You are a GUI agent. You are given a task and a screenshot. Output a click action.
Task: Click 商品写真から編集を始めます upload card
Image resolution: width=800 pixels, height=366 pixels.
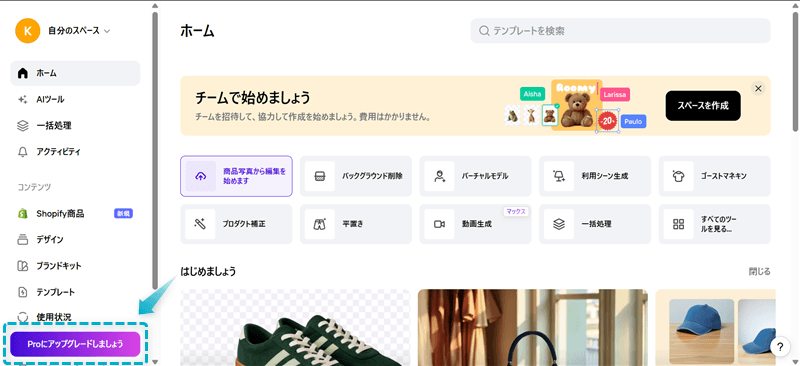pos(236,176)
